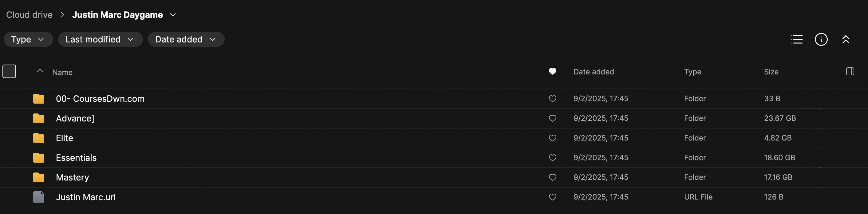Click the Advance] folder icon
868x214 pixels.
(39, 118)
